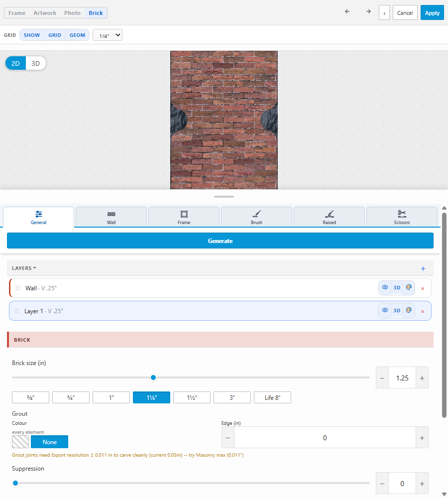Click the Generate button
The width and height of the screenshot is (448, 498).
pyautogui.click(x=220, y=241)
